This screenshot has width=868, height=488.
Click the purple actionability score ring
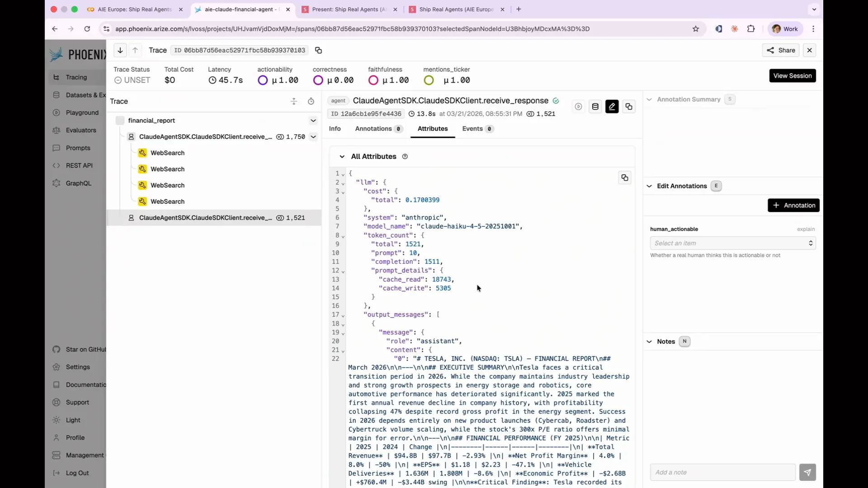coord(263,80)
